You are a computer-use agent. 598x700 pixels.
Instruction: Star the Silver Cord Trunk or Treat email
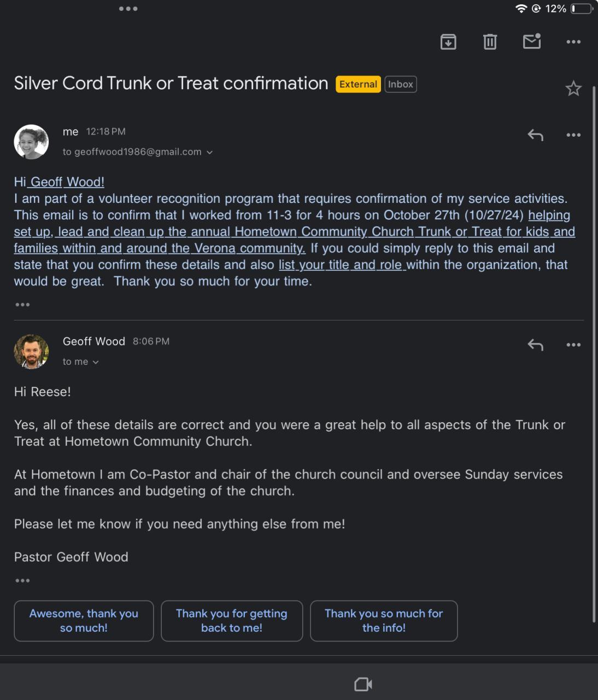click(x=573, y=89)
